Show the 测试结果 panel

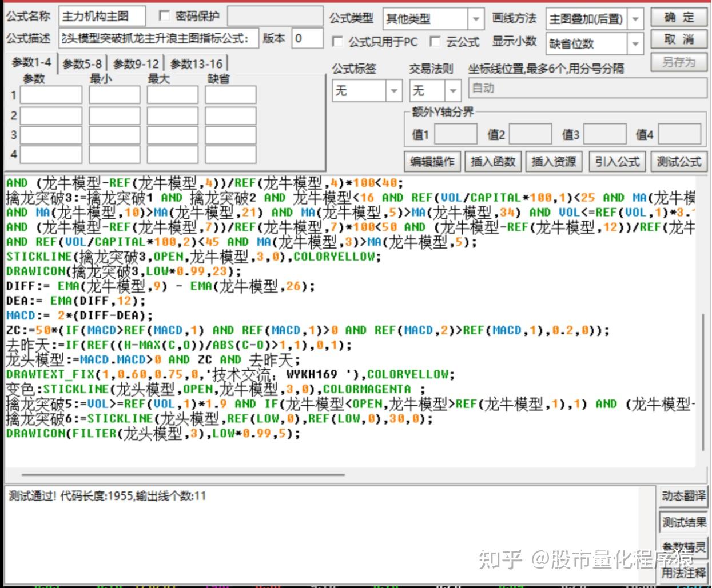pyautogui.click(x=683, y=522)
